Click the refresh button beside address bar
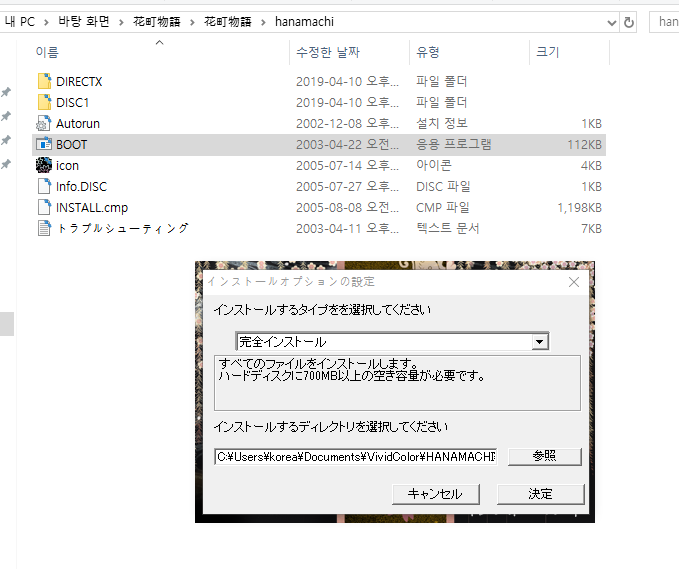 (629, 22)
